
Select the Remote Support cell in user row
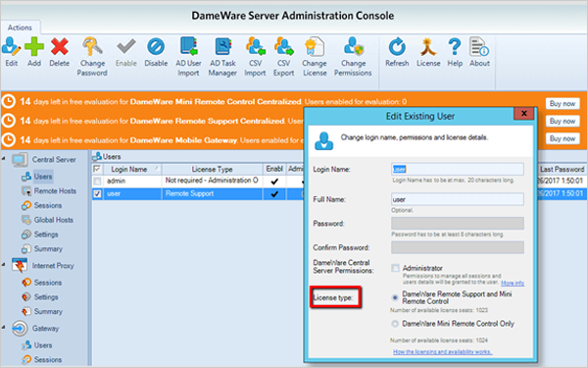[213, 193]
